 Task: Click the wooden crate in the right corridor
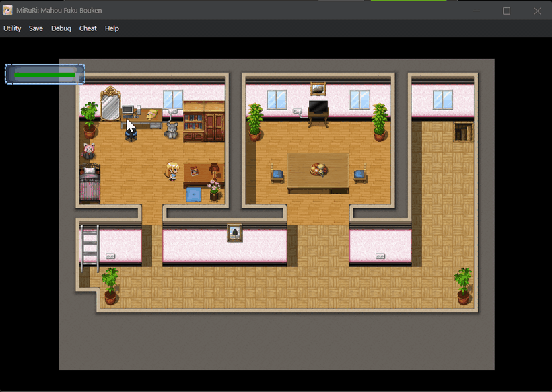coord(463,132)
